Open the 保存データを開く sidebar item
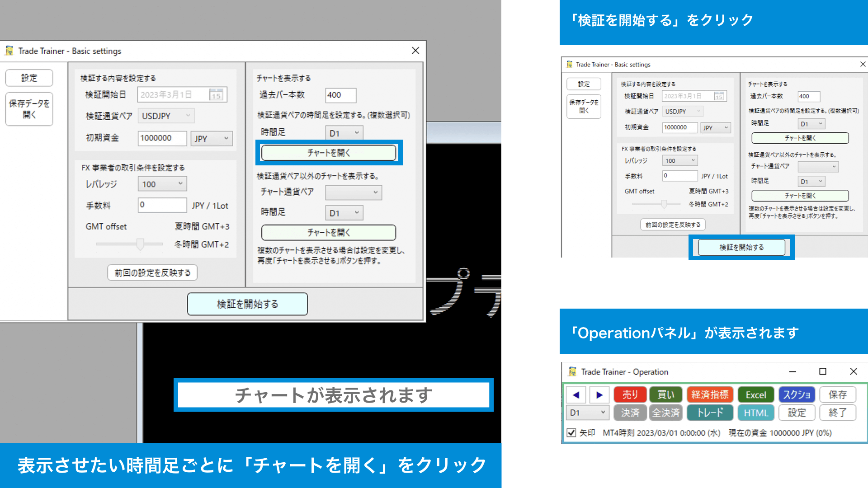The height and width of the screenshot is (488, 868). tap(29, 109)
